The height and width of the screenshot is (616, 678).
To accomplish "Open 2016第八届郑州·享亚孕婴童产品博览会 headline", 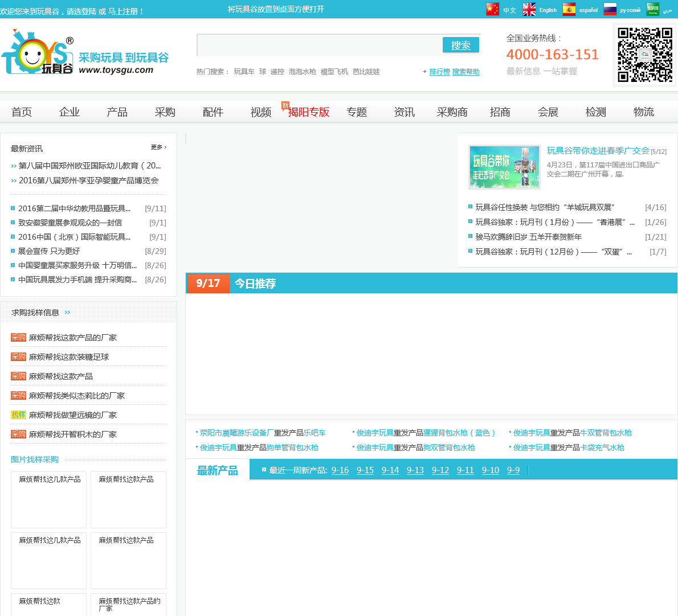I will click(x=88, y=180).
